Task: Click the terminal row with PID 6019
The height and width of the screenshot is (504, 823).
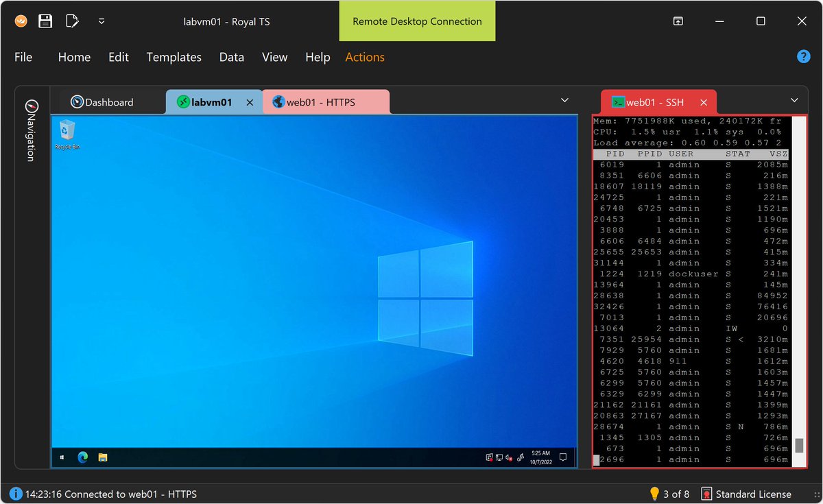Action: (x=691, y=165)
